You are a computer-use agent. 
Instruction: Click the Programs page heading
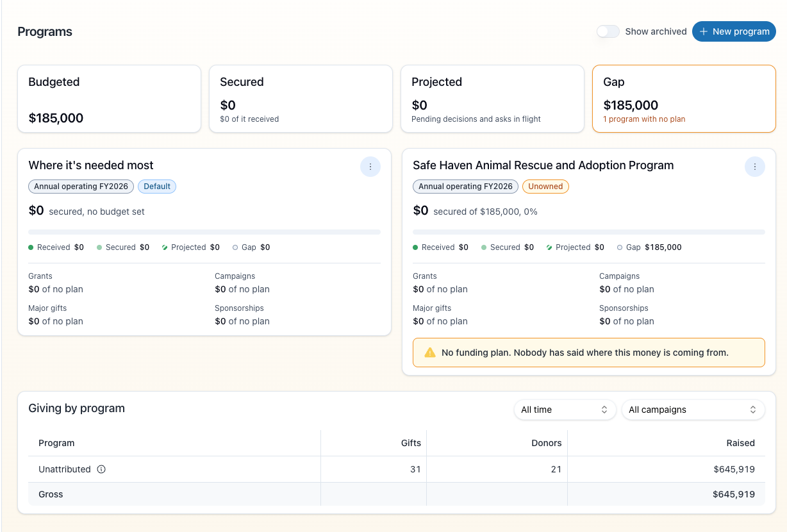coord(45,31)
